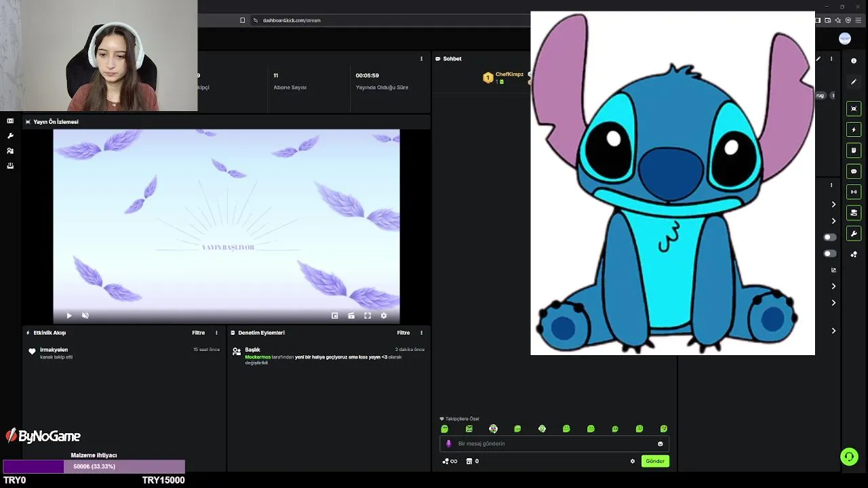Toggle the green wrench icon in right sidebar
868x488 pixels.
coord(854,234)
